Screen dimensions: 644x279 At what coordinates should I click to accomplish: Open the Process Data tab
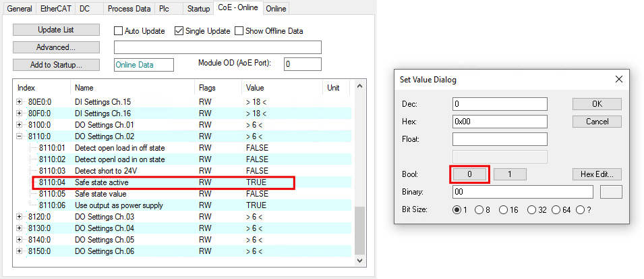(x=129, y=9)
